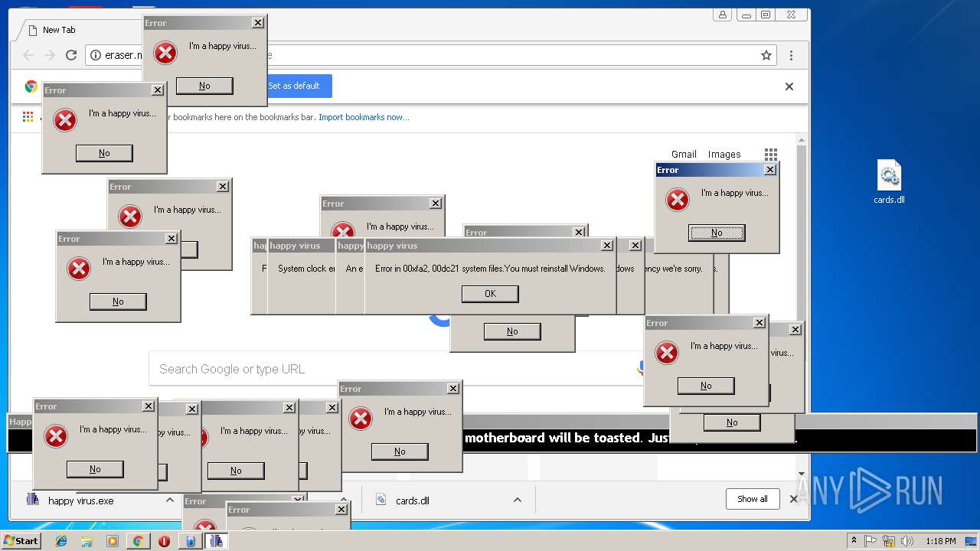This screenshot has width=980, height=551.
Task: Click the 'Error in 00xfa2, 00dc21' message text
Action: point(490,269)
